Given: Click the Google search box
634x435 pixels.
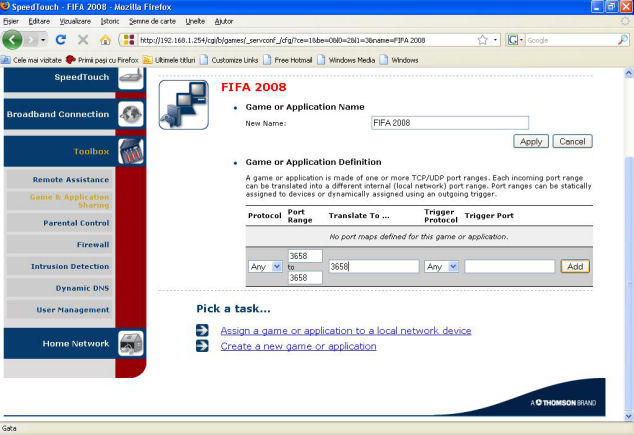Looking at the screenshot, I should coord(571,40).
